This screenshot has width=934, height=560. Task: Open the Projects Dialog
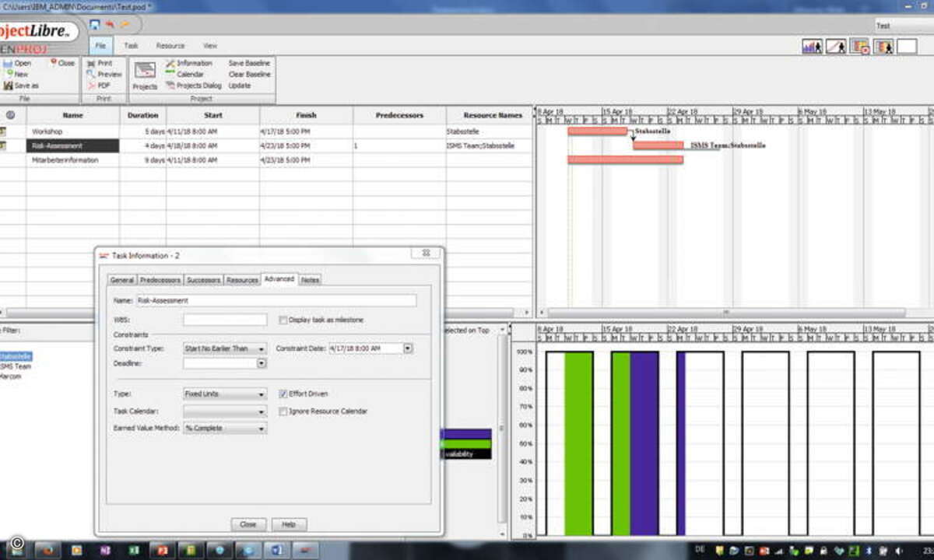pyautogui.click(x=193, y=86)
